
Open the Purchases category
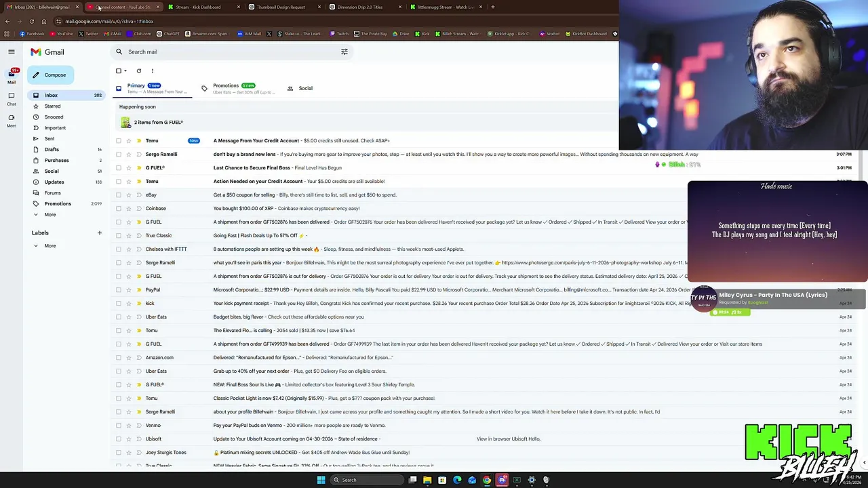(65, 161)
